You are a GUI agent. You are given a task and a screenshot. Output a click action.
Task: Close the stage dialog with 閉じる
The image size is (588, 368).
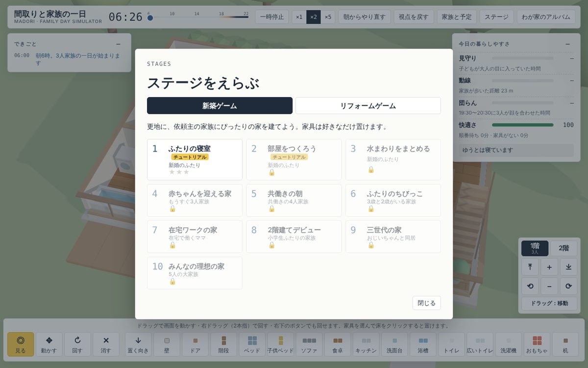[426, 303]
